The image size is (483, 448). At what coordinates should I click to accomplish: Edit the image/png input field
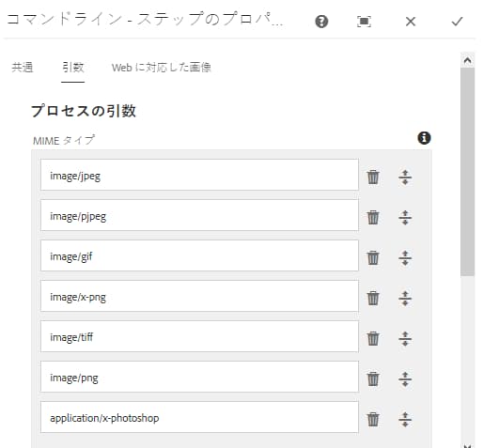(199, 377)
